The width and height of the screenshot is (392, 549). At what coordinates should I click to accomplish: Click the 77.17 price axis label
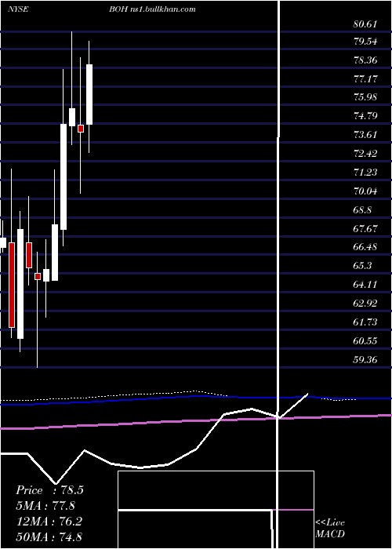pyautogui.click(x=365, y=78)
